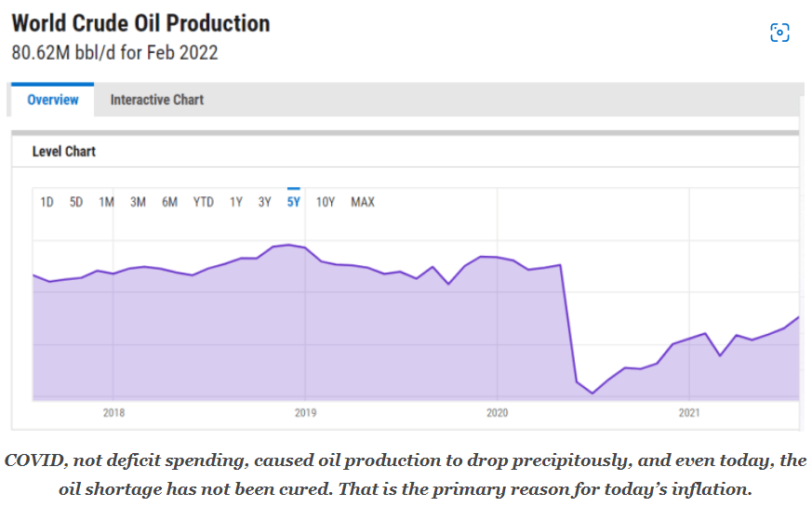Open the Interactive Chart tab

[x=156, y=100]
